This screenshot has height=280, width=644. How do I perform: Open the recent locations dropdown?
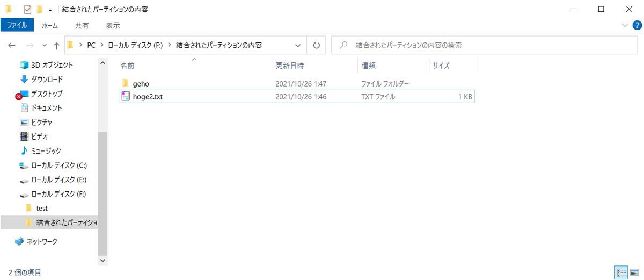44,46
